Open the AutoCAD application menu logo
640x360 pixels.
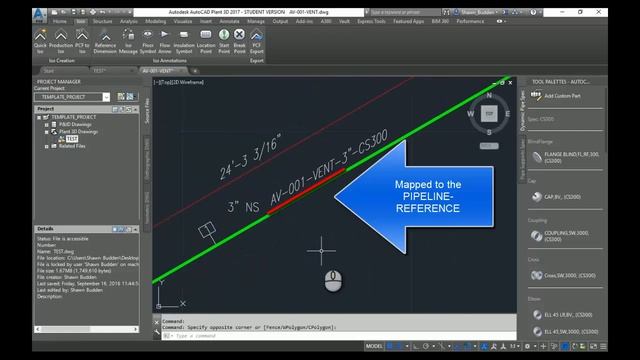pos(39,15)
